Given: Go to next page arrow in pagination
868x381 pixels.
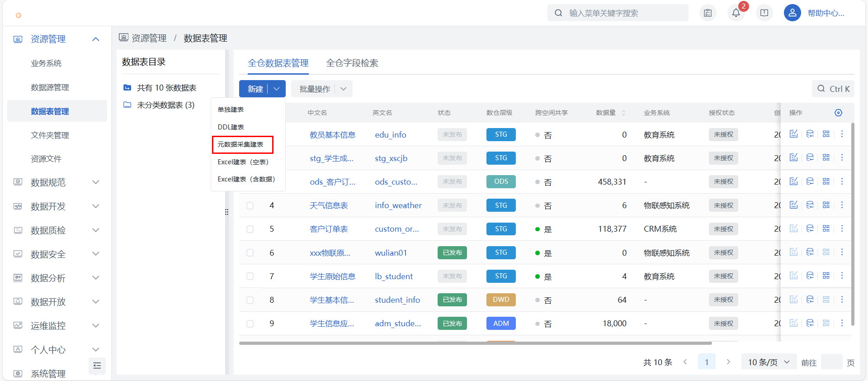Looking at the screenshot, I should [728, 362].
